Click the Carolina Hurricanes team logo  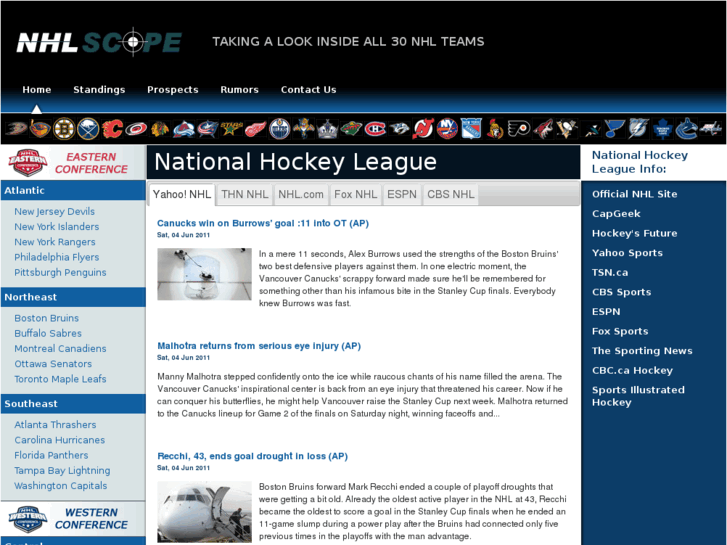(x=136, y=128)
